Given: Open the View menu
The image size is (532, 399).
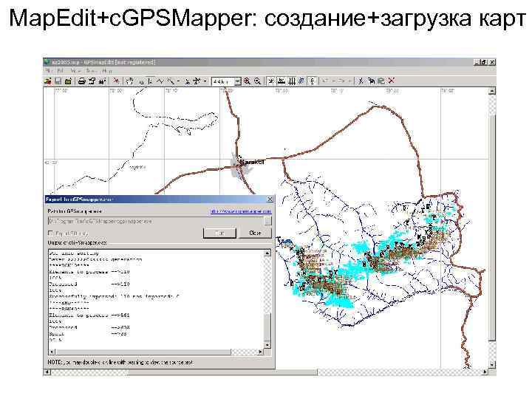Looking at the screenshot, I should pyautogui.click(x=75, y=71).
